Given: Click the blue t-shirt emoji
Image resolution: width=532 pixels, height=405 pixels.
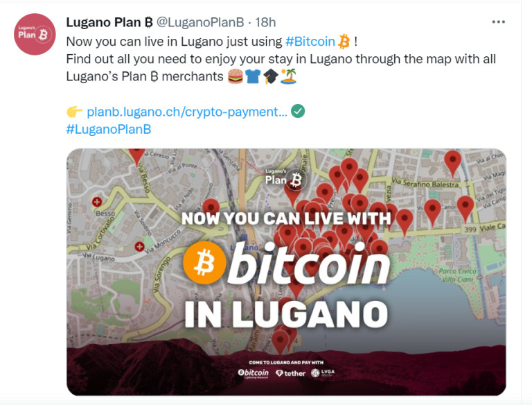Looking at the screenshot, I should click(253, 76).
